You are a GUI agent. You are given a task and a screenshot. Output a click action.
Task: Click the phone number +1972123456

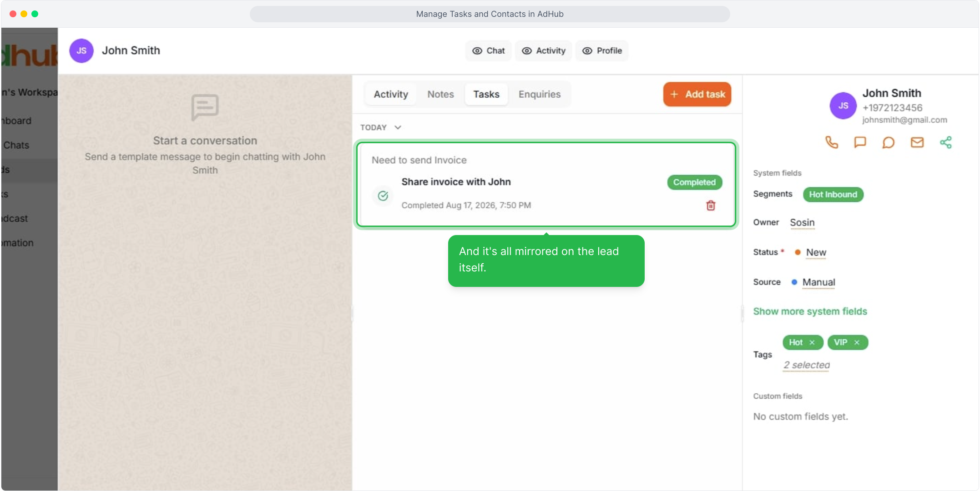point(892,108)
